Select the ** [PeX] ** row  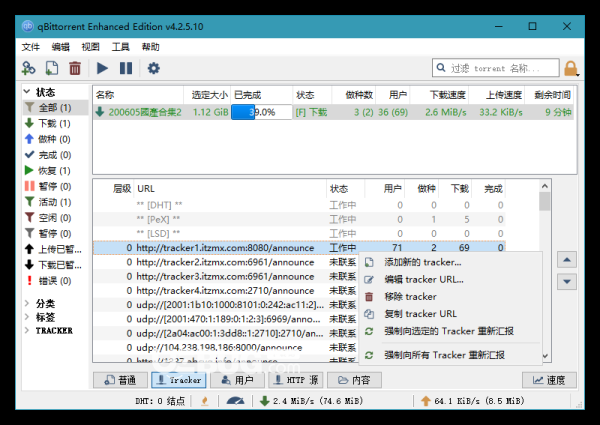pyautogui.click(x=299, y=219)
